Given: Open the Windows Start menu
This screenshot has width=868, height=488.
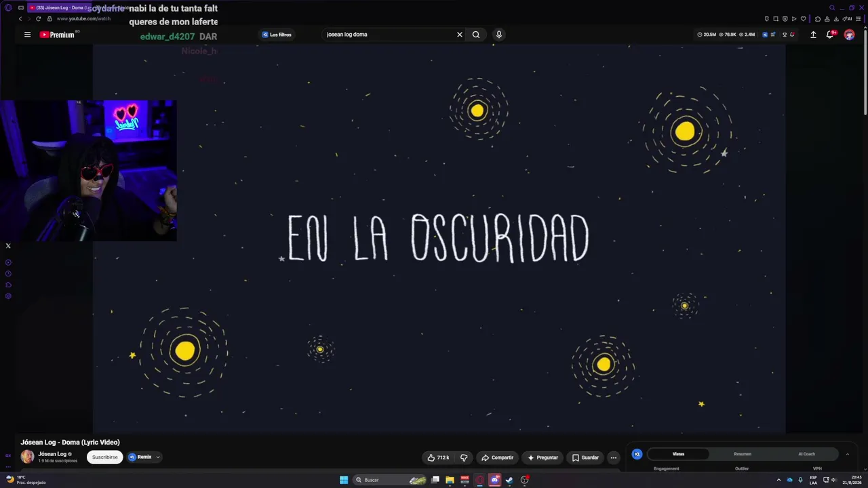Looking at the screenshot, I should pos(344,480).
